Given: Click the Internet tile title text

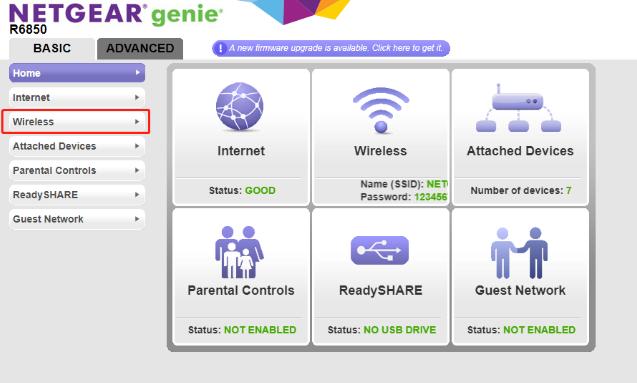Looking at the screenshot, I should tap(241, 151).
